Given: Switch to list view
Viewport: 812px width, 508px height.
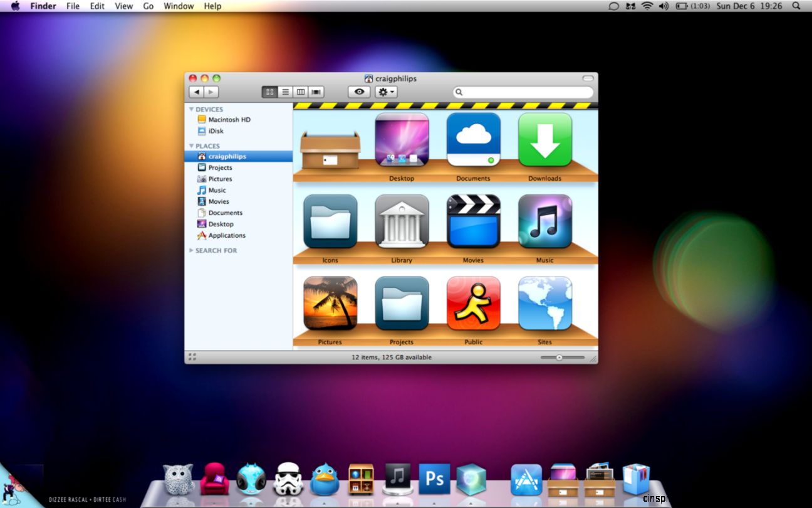Looking at the screenshot, I should (285, 92).
